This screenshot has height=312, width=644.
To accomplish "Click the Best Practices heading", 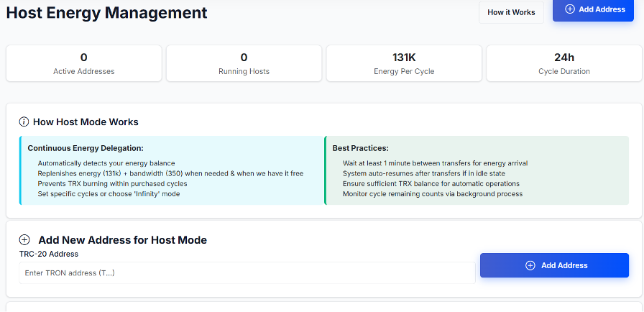I will [360, 148].
